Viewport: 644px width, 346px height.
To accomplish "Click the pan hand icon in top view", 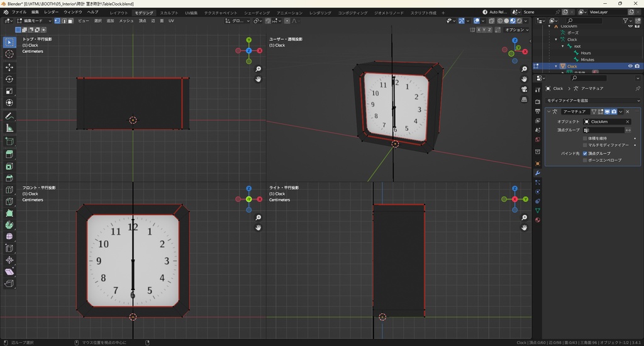I will [258, 79].
